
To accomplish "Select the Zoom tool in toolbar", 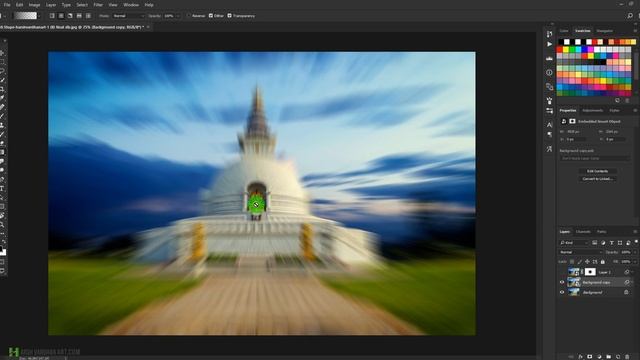I will coord(2,224).
